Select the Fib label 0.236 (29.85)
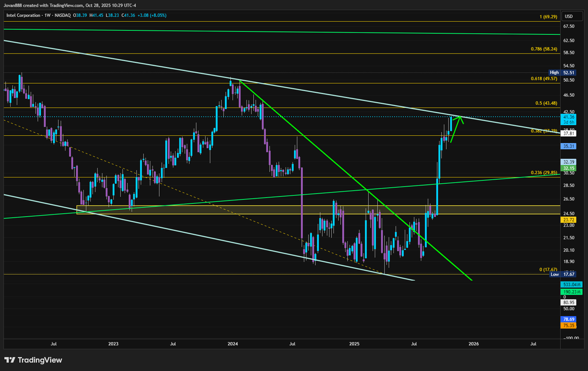Viewport: 588px width, 371px height. tap(545, 173)
